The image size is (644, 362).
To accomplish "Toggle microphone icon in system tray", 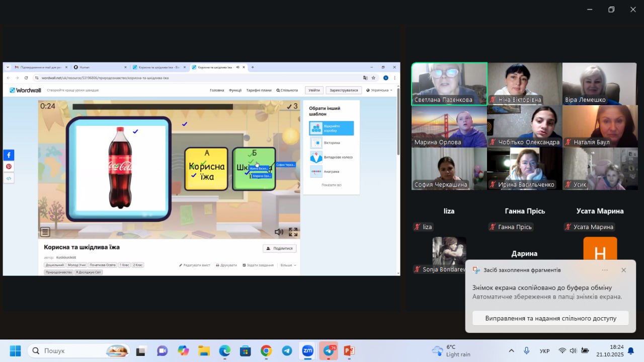I will tap(526, 350).
